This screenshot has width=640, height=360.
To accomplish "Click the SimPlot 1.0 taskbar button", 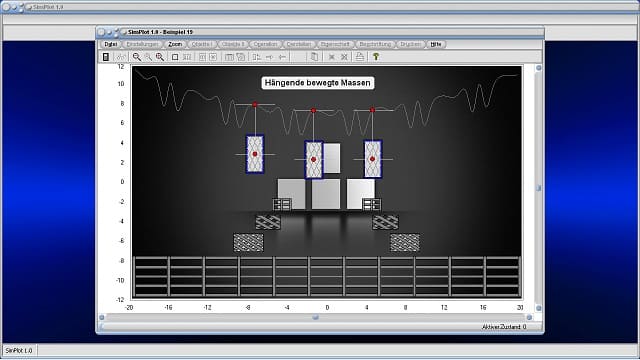I will [19, 351].
